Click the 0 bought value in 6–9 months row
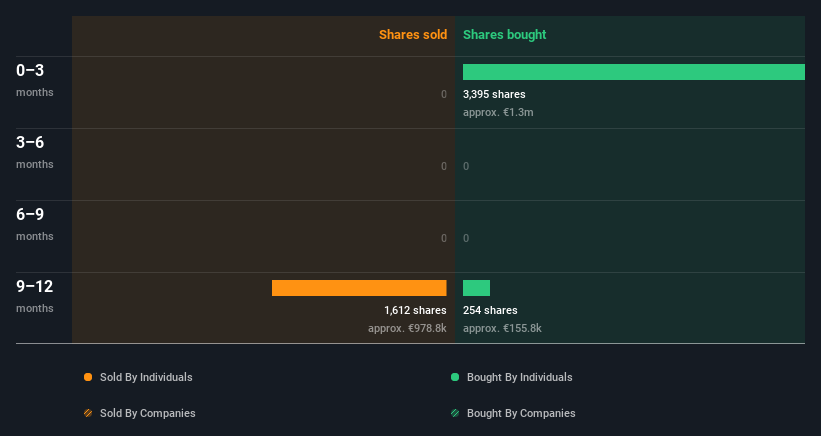This screenshot has height=436, width=821. [466, 238]
